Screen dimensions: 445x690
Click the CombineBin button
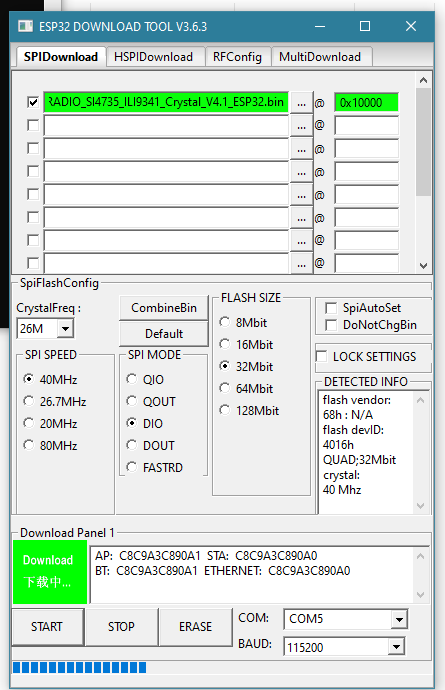[x=164, y=308]
